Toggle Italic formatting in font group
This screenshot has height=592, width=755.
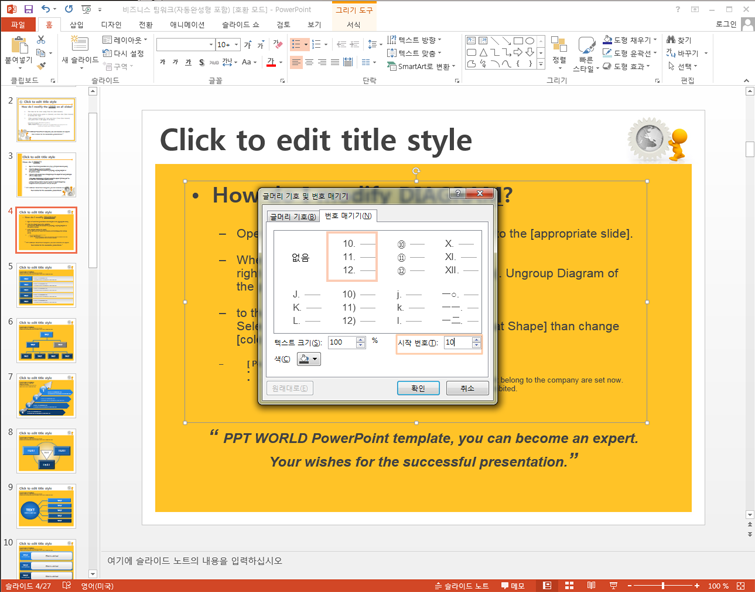175,62
